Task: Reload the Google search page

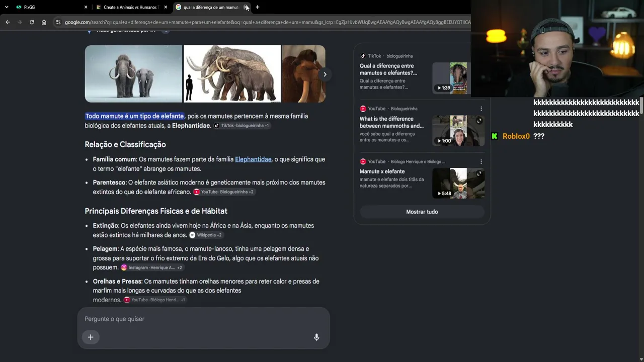Action: pos(32,22)
